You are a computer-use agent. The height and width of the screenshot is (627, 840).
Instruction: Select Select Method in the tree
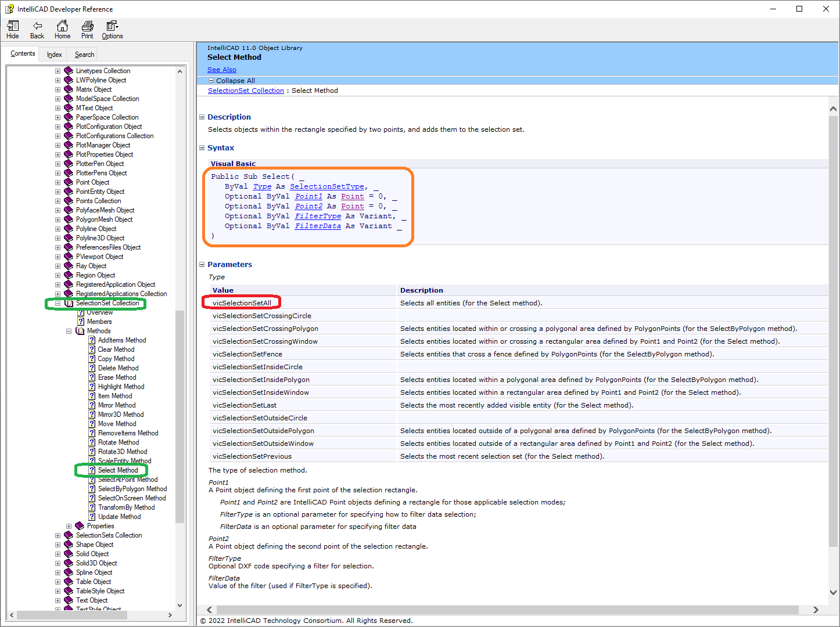click(118, 470)
